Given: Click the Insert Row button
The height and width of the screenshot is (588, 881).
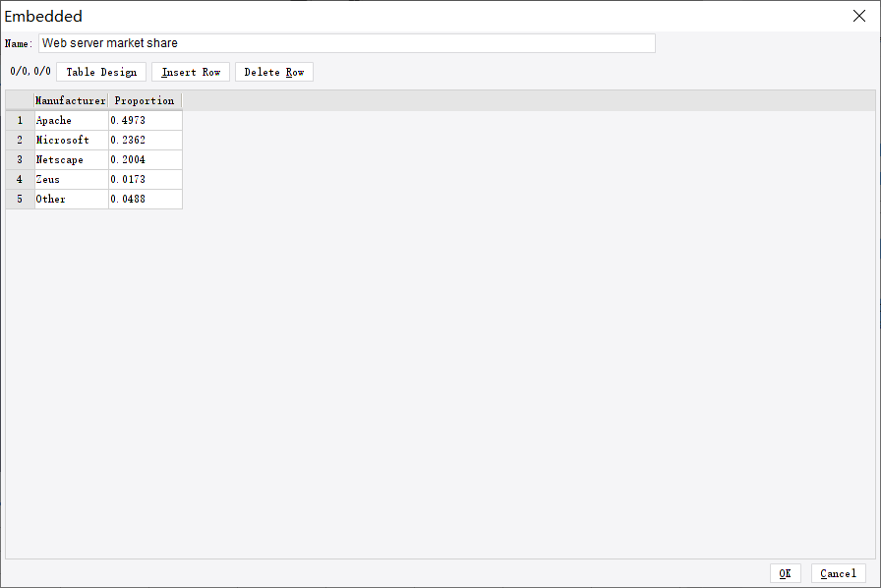Looking at the screenshot, I should tap(191, 72).
